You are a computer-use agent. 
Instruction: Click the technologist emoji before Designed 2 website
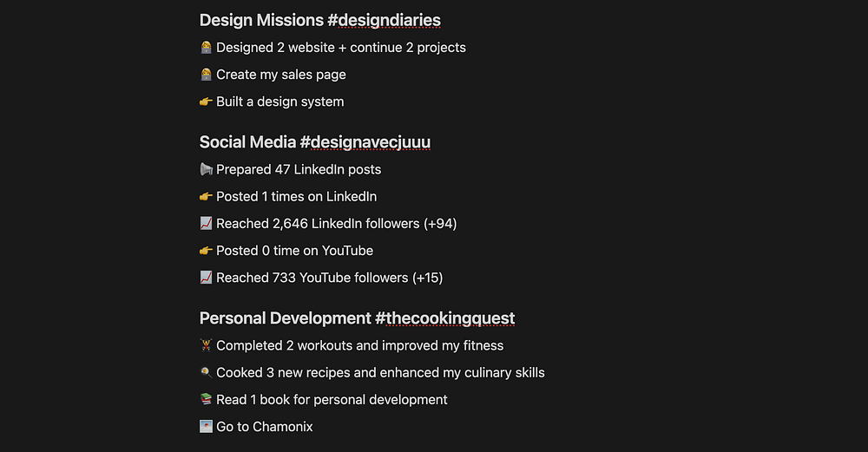click(206, 48)
